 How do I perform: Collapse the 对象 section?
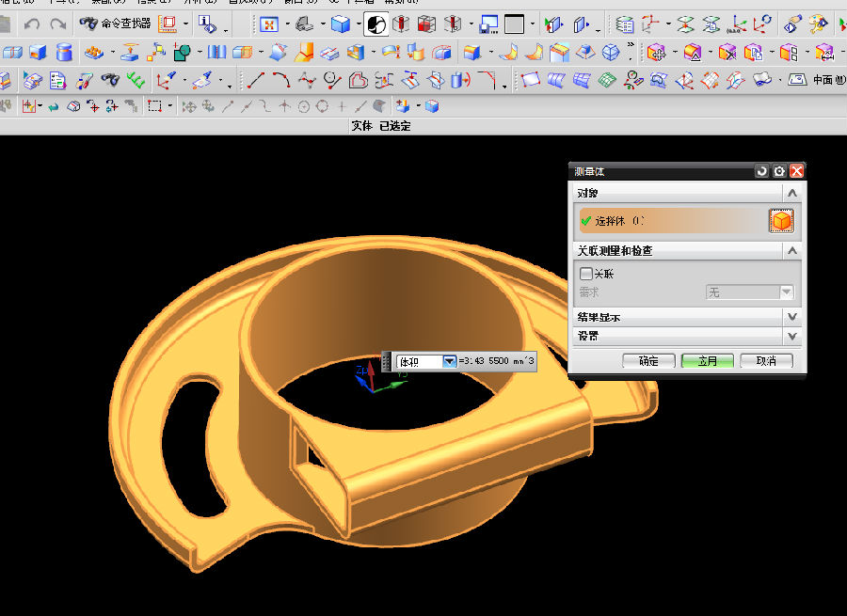click(x=791, y=193)
